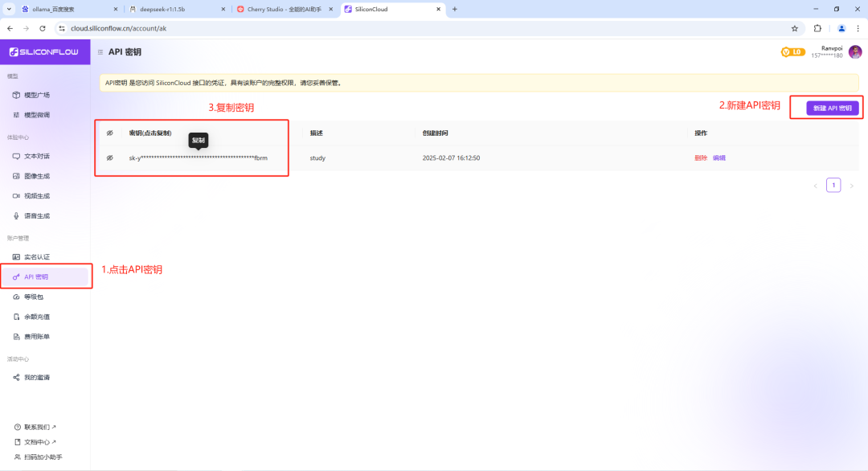Click 删除 for the study key
This screenshot has width=868, height=471.
point(701,158)
